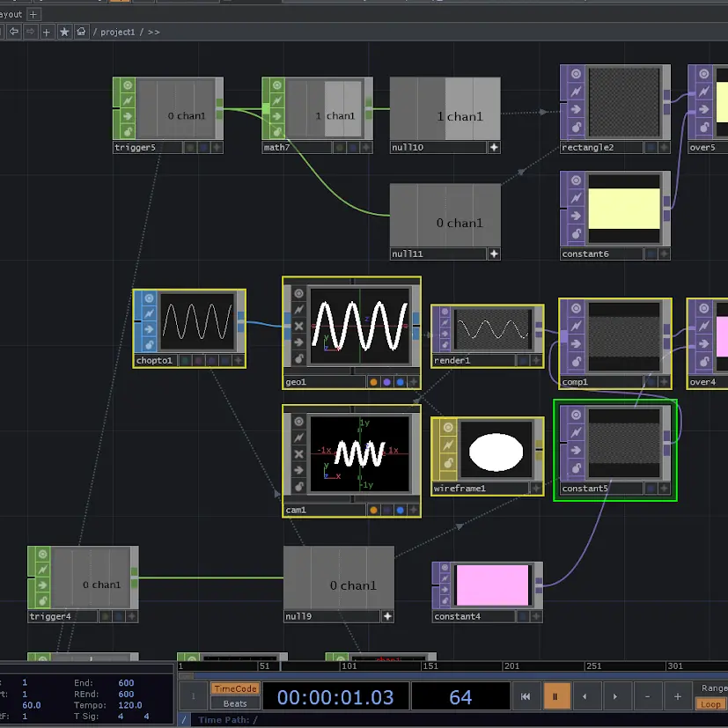
Task: Expand the plus flag on null10 node
Action: click(x=494, y=148)
